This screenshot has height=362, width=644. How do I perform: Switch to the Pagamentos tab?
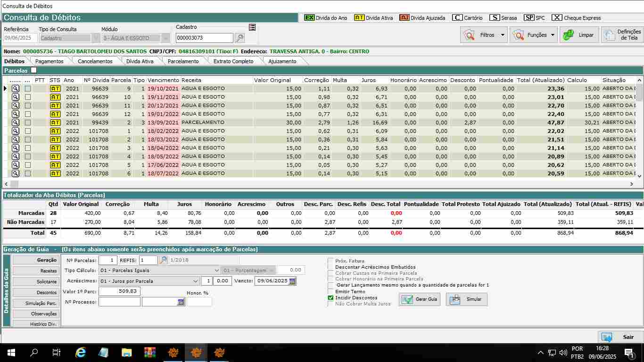click(x=49, y=61)
